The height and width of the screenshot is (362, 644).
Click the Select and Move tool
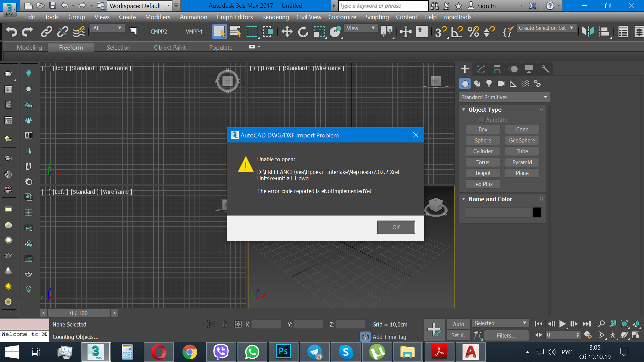[x=287, y=32]
